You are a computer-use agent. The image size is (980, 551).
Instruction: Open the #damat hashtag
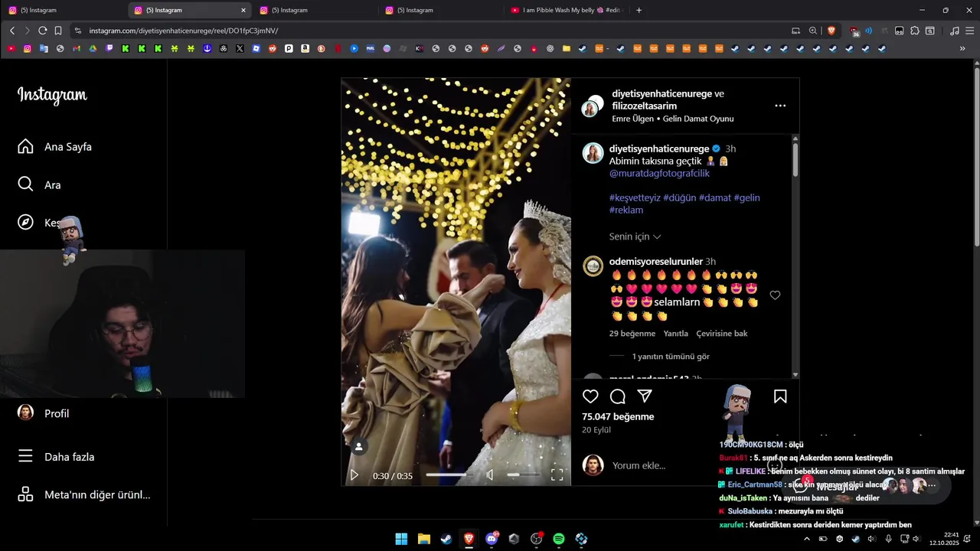pos(715,197)
